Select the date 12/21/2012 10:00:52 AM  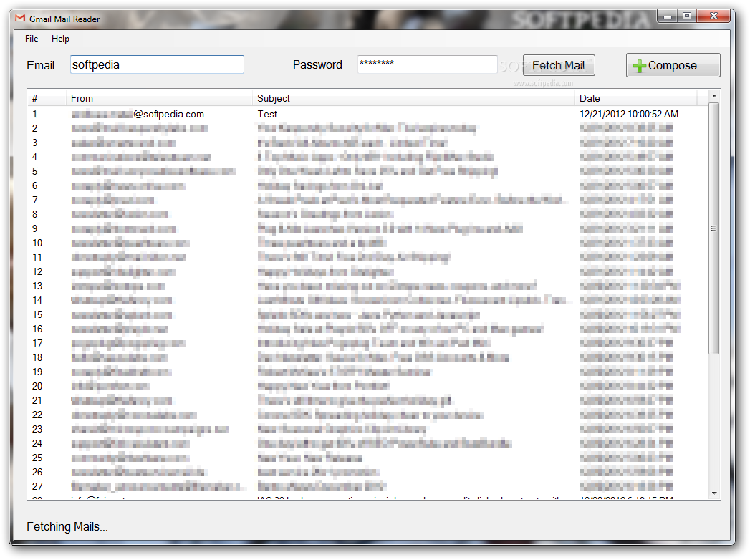pos(629,115)
